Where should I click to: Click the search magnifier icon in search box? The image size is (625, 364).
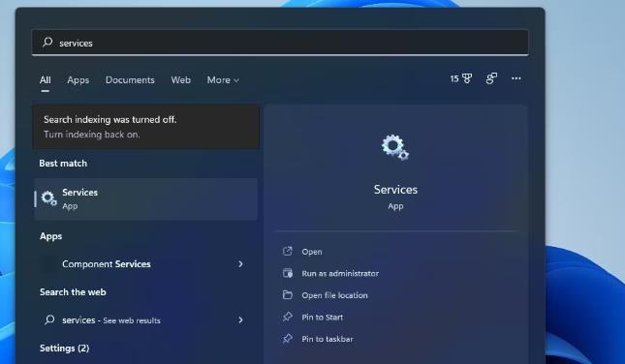pyautogui.click(x=47, y=42)
